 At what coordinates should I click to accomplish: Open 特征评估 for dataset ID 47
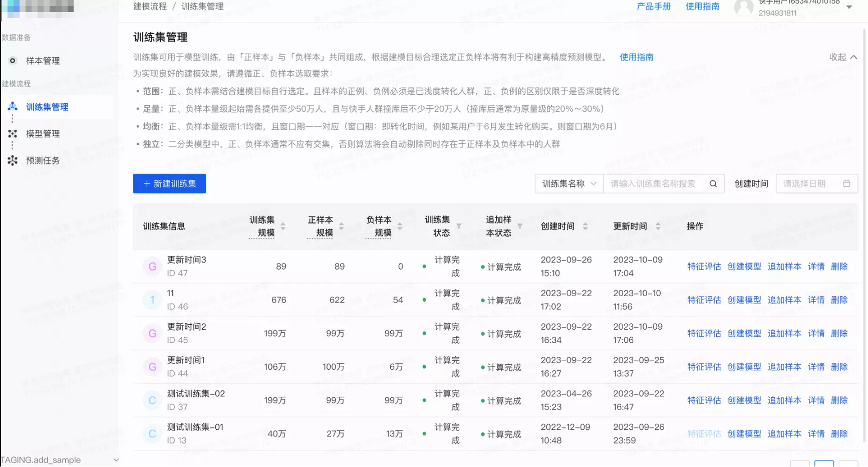coord(704,266)
